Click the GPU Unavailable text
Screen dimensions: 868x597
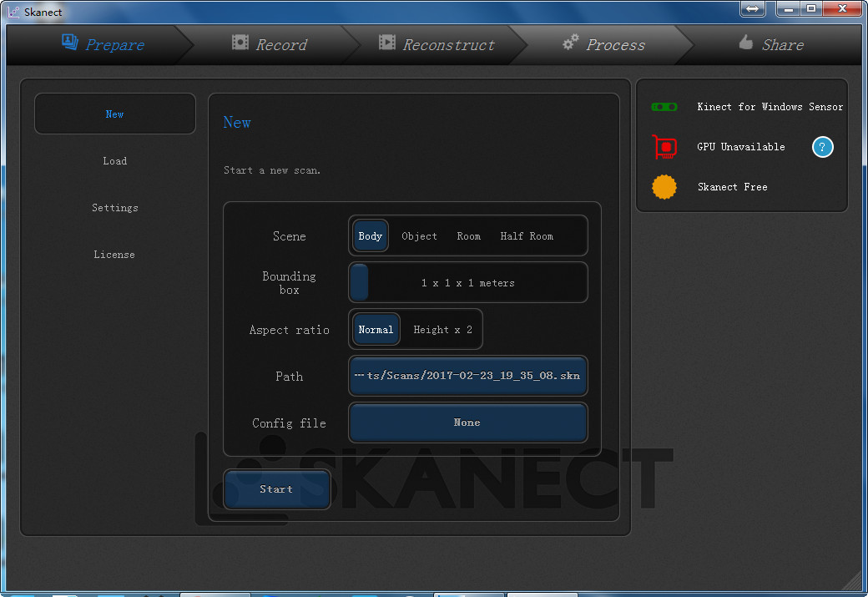[740, 147]
